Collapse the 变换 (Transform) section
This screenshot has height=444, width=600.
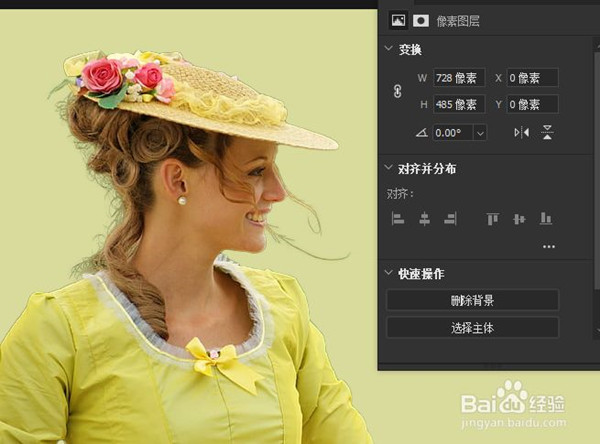(x=389, y=49)
